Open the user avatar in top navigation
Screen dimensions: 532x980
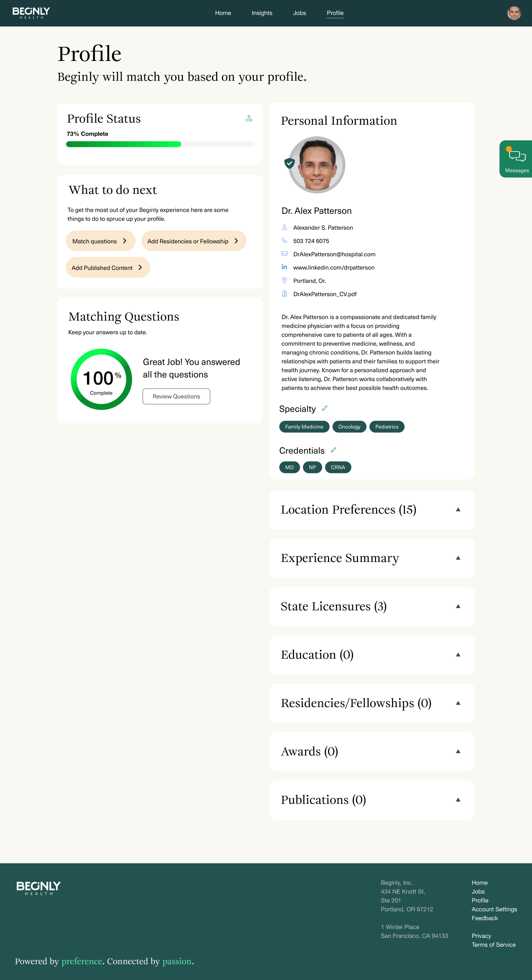(514, 13)
